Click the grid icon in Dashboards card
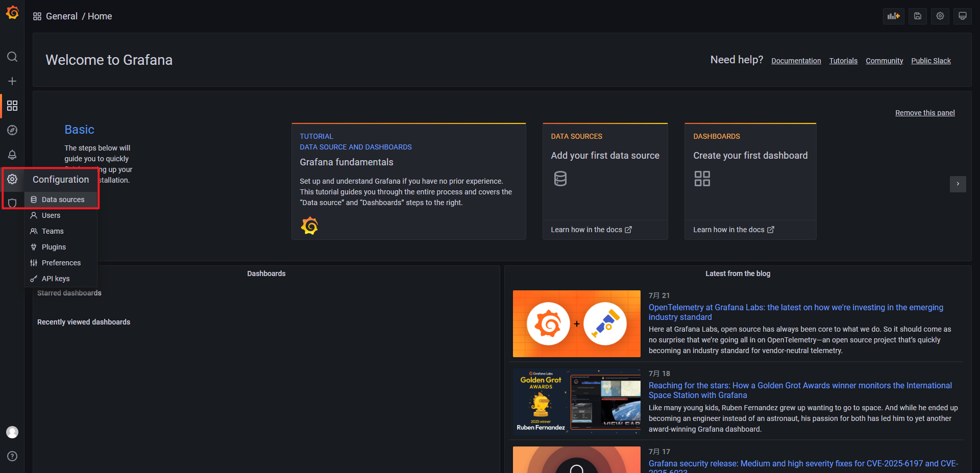Image resolution: width=980 pixels, height=473 pixels. tap(702, 179)
